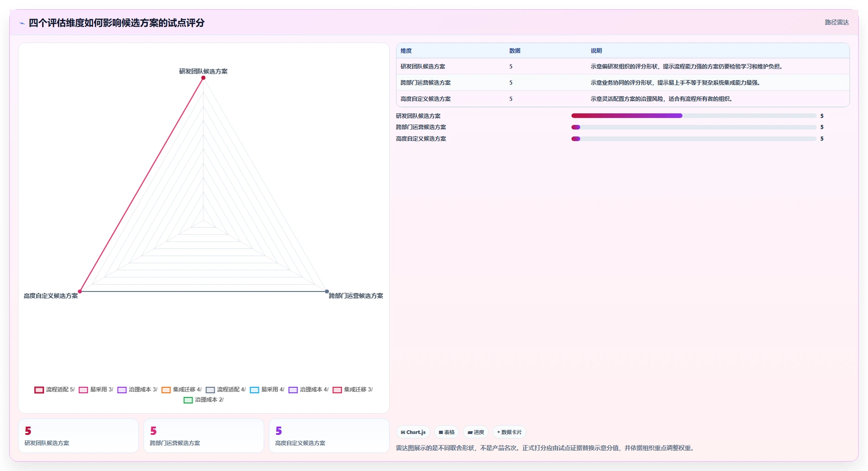868x471 pixels.
Task: Click the page title 四个评估维度如何影响候选方案的试点评分
Action: [x=117, y=23]
